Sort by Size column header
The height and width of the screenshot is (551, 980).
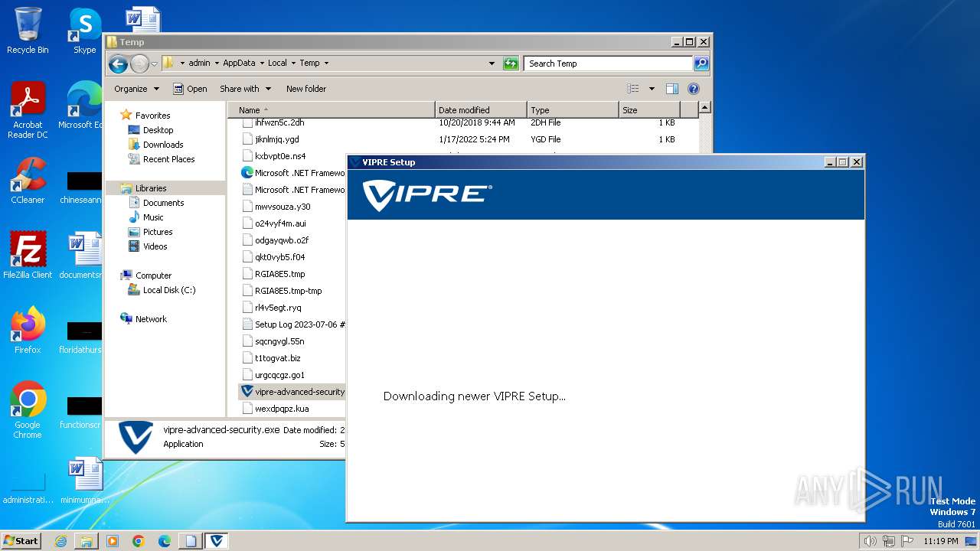click(649, 110)
